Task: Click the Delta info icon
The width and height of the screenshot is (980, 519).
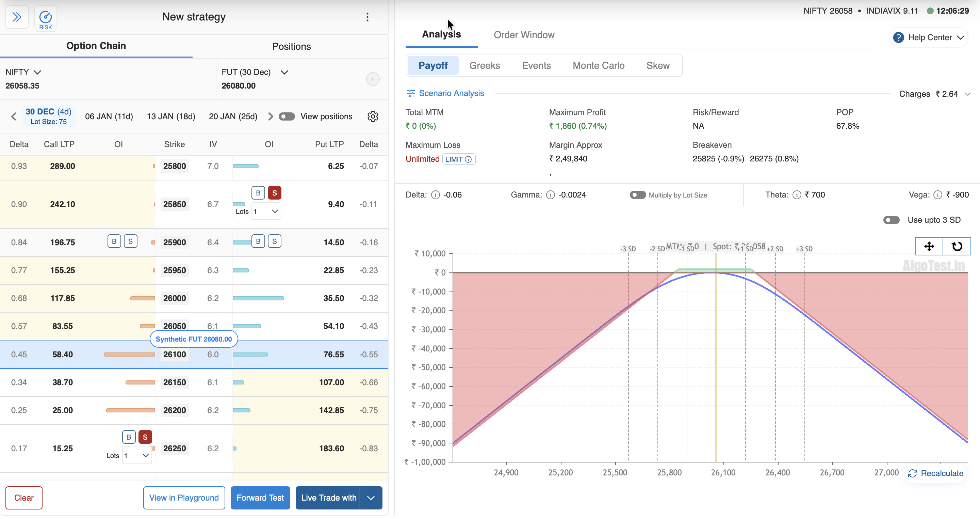Action: coord(435,195)
